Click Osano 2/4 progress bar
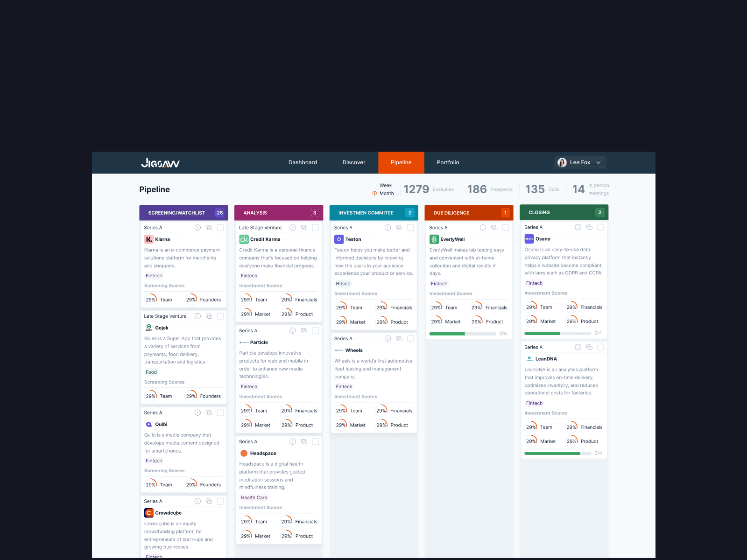Image resolution: width=747 pixels, height=560 pixels. point(557,333)
